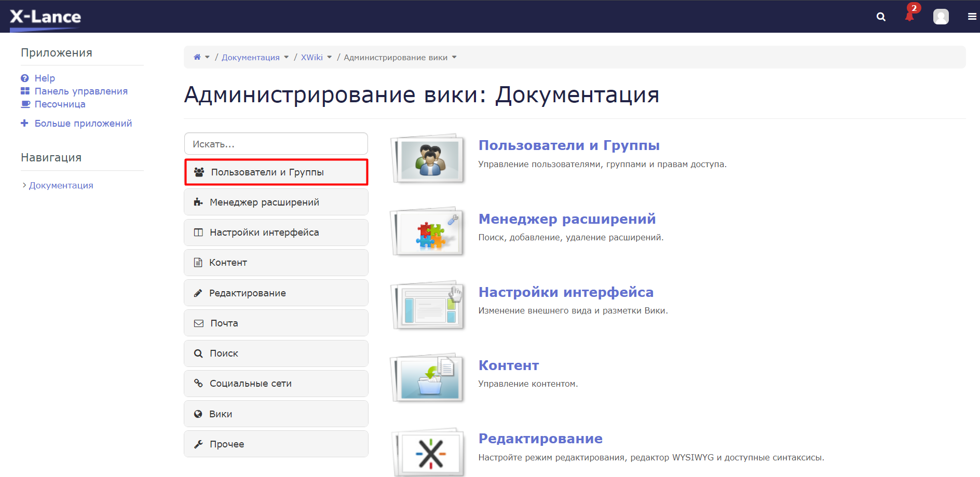Expand the home breadcrumb dropdown arrow
This screenshot has width=980, height=477.
(x=207, y=57)
